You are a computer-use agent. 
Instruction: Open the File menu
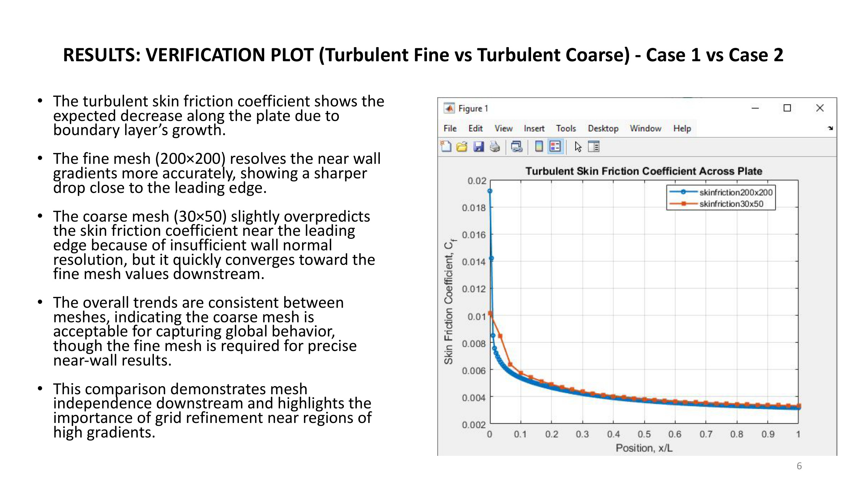click(x=450, y=129)
